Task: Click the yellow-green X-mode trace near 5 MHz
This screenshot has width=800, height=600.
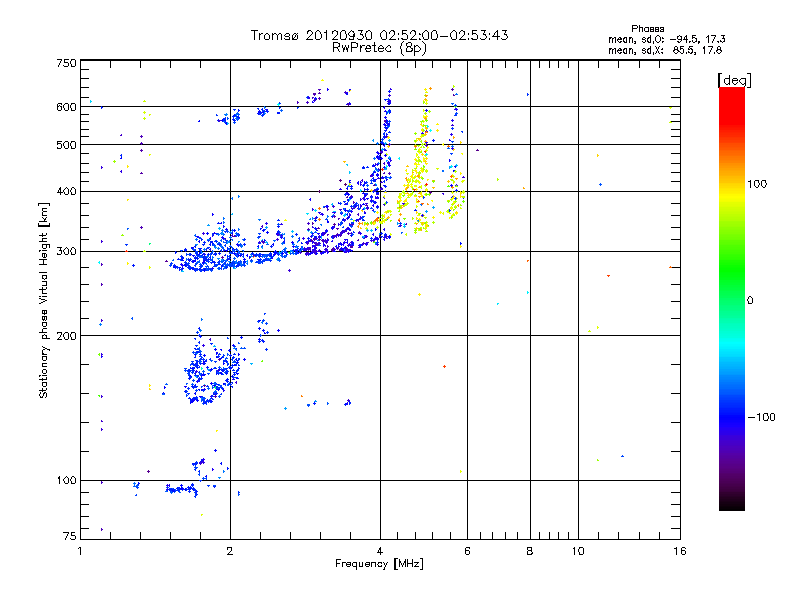Action: click(420, 163)
